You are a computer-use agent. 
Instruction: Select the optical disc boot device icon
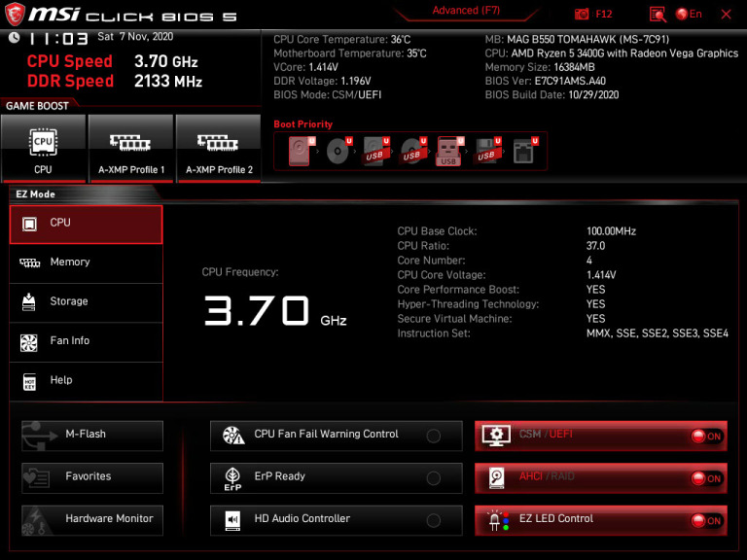(339, 151)
